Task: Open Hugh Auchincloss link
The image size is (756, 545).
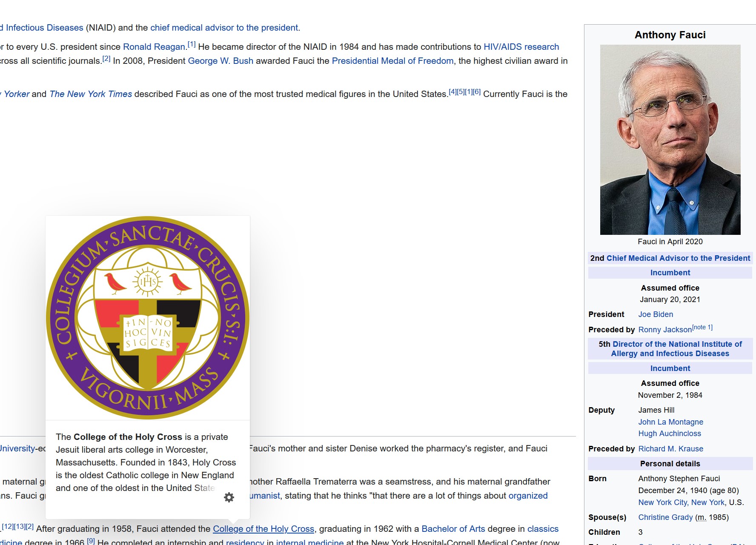Action: [669, 434]
